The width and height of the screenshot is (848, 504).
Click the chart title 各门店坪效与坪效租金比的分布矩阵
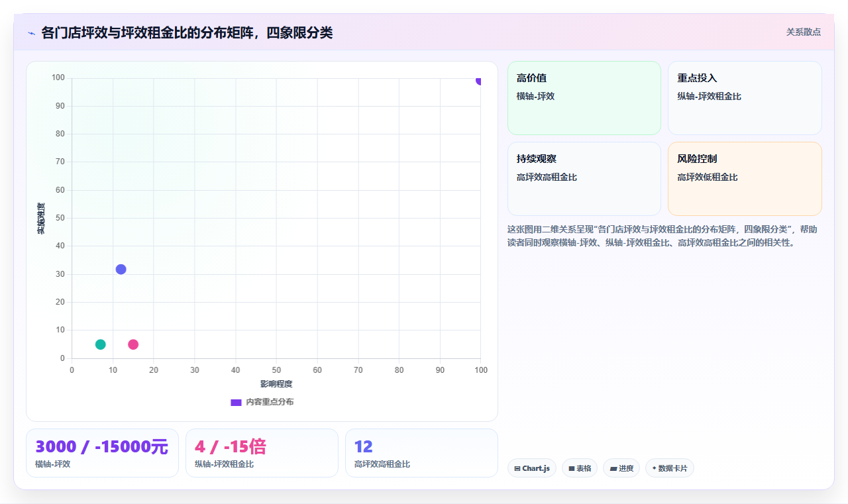187,32
